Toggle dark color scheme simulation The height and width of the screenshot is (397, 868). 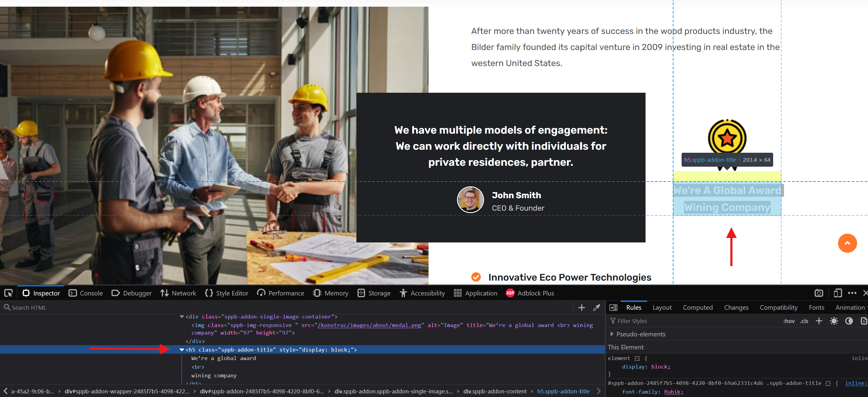click(849, 321)
